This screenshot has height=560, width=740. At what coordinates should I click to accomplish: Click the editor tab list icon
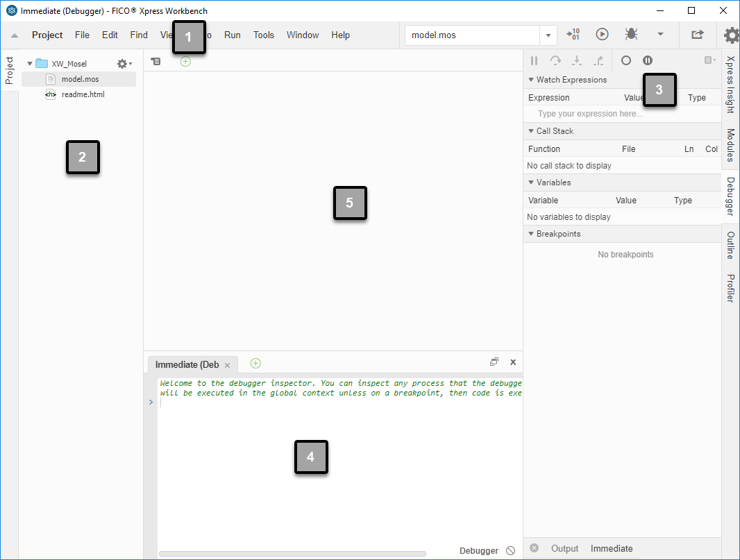[x=156, y=62]
